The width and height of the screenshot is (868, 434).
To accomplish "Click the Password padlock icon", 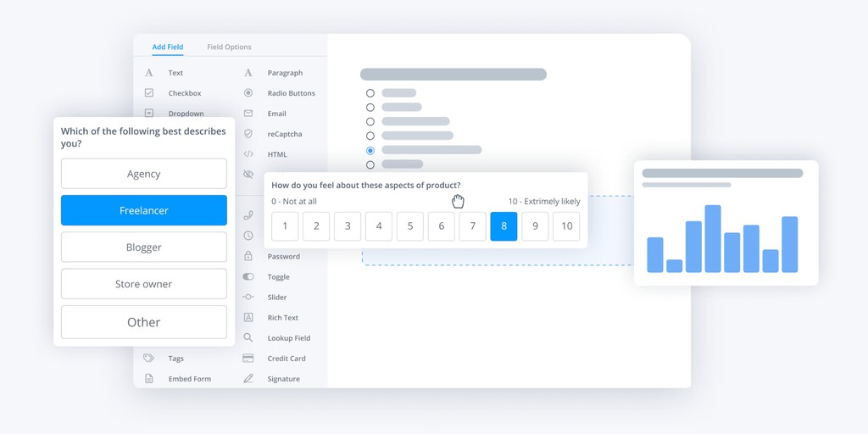I will pyautogui.click(x=248, y=256).
